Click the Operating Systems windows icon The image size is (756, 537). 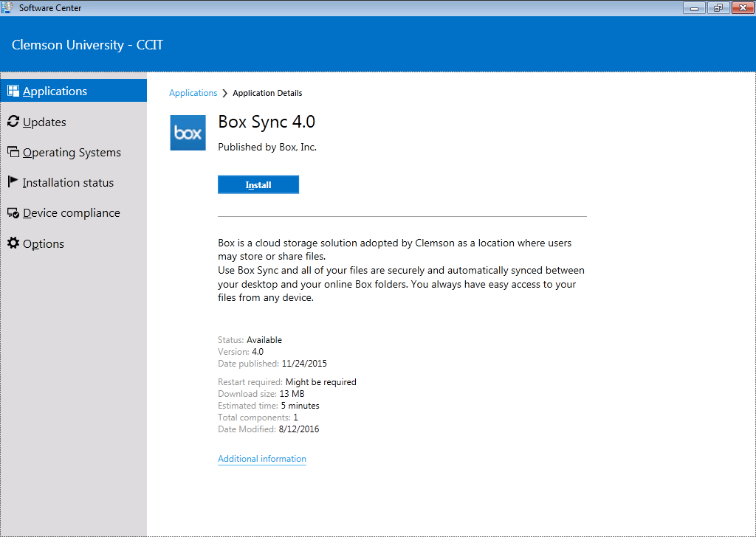(13, 152)
